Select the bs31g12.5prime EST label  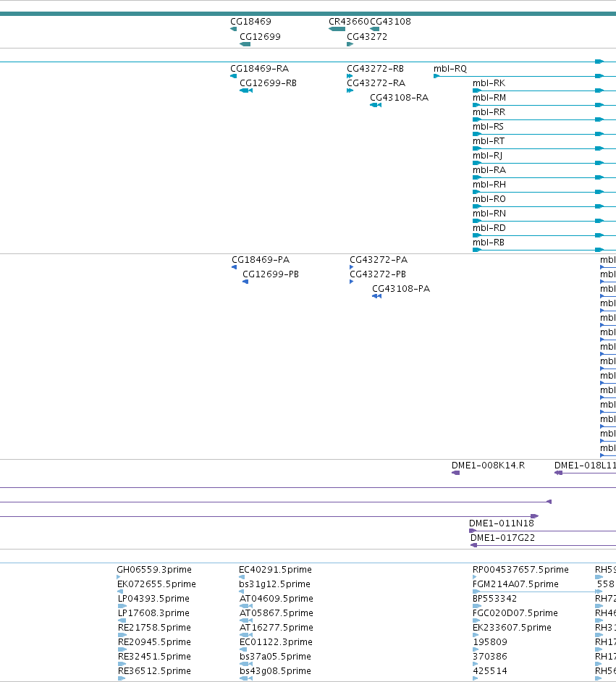point(274,584)
